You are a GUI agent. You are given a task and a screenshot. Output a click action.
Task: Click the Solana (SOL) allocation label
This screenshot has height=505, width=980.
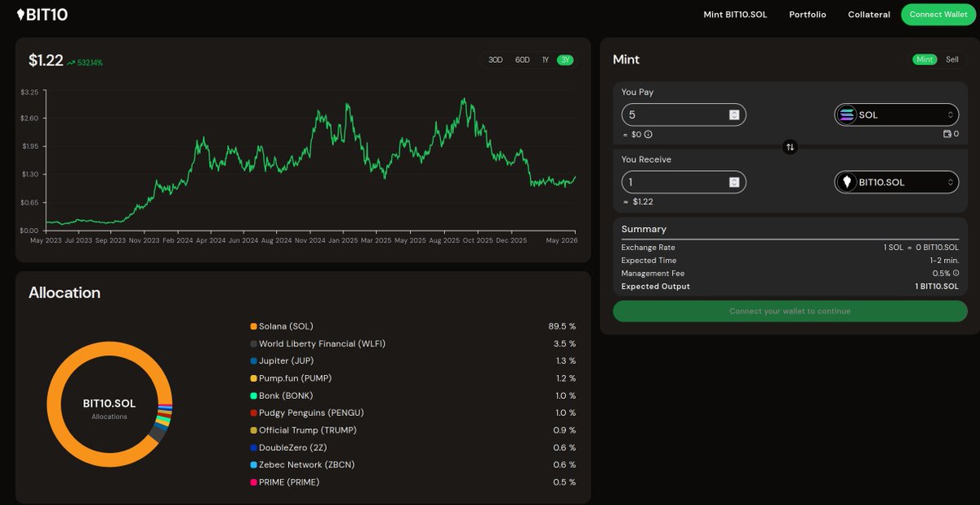[x=286, y=326]
